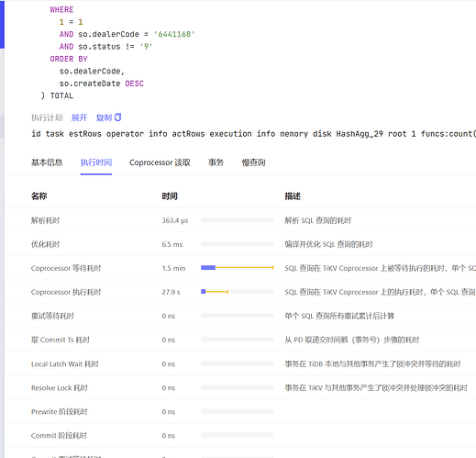Click the 时间 column header
The height and width of the screenshot is (458, 476).
[170, 196]
